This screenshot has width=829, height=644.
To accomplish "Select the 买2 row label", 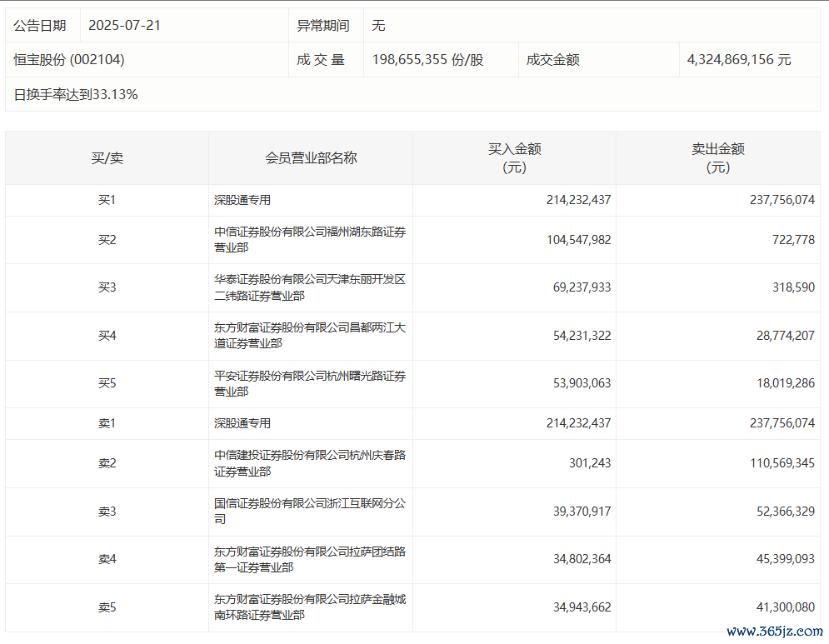I will [107, 240].
